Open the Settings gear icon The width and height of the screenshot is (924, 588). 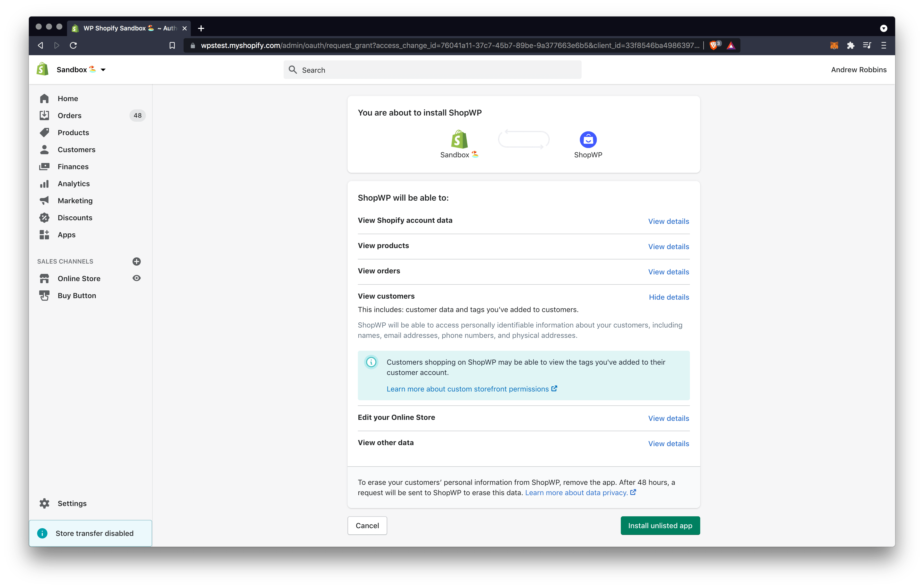[x=45, y=503]
